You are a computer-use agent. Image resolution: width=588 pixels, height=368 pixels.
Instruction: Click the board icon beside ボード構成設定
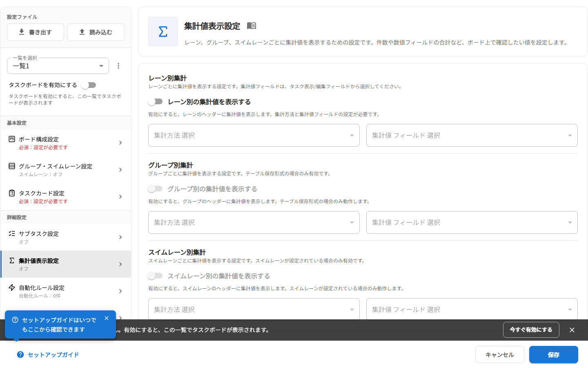click(x=12, y=139)
